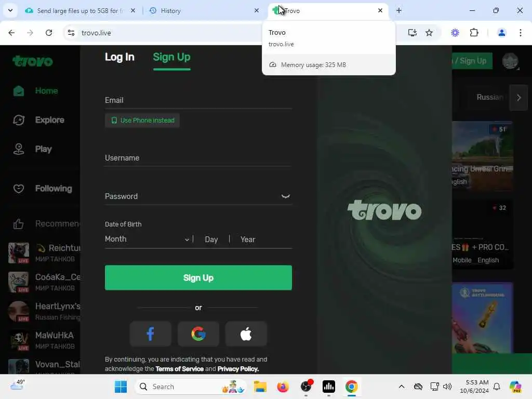
Task: Open MaWuHkA channel in sidebar
Action: pos(44,340)
